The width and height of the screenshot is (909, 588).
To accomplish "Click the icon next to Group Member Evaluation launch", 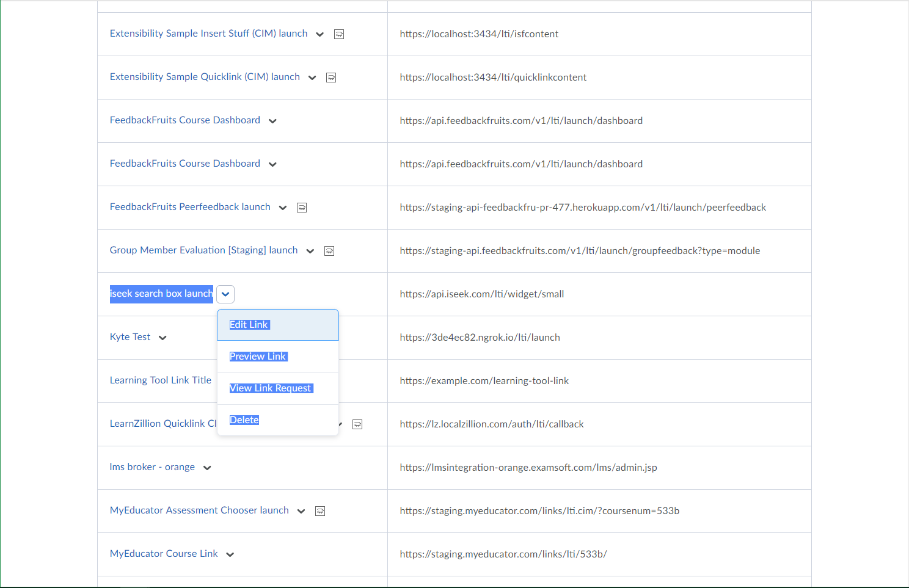I will point(329,251).
